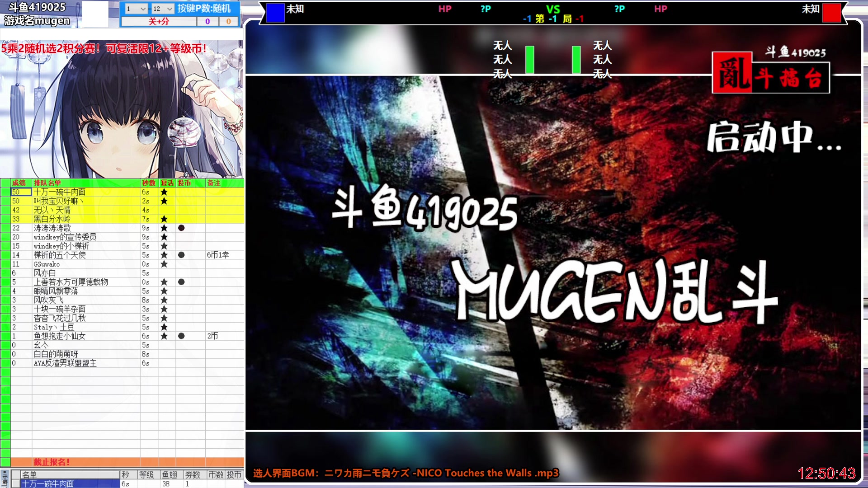Select the score cell showing 50 for 十万一碗牛肉面
The width and height of the screenshot is (868, 488).
click(x=21, y=192)
